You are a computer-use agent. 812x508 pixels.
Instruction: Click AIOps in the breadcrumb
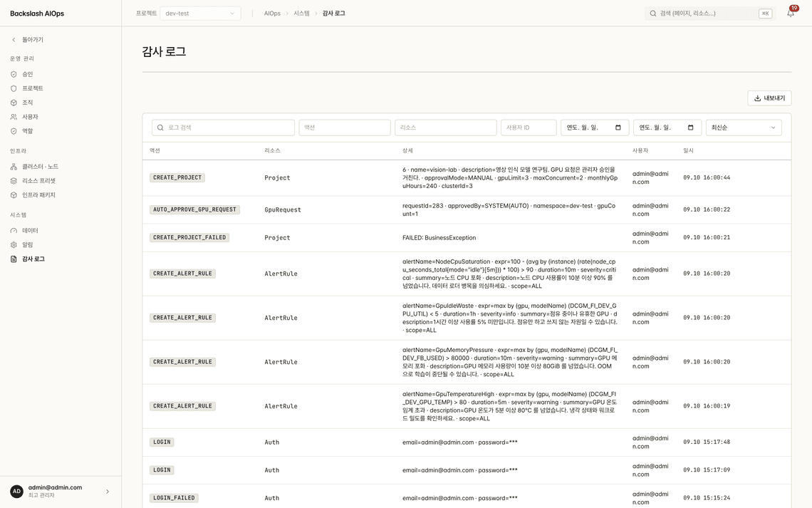tap(272, 14)
